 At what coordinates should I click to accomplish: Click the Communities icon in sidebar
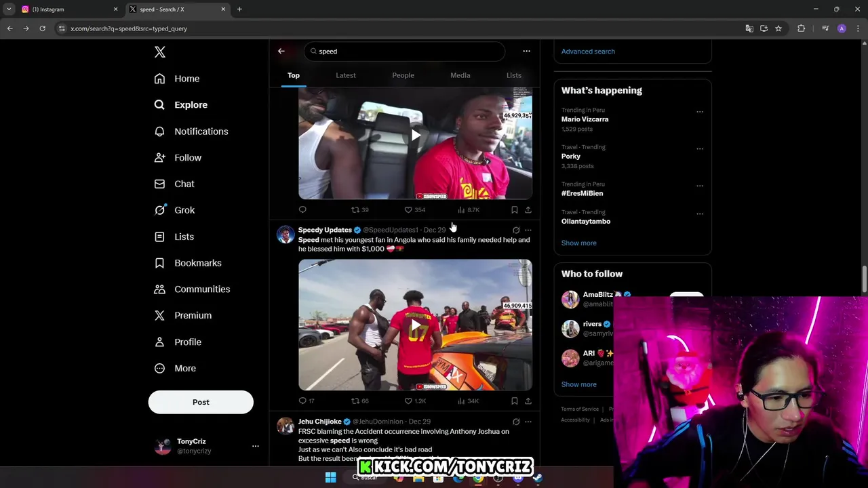click(159, 289)
